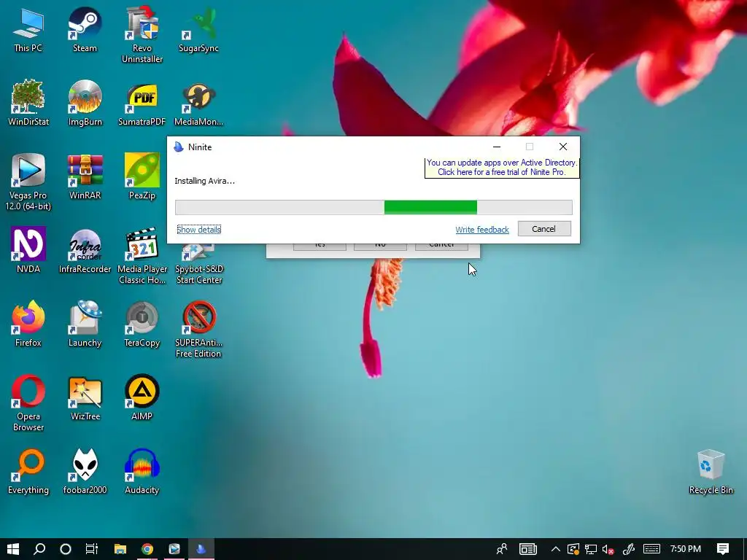747x560 pixels.
Task: Click the Ninite Pro free trial banner
Action: (x=502, y=167)
